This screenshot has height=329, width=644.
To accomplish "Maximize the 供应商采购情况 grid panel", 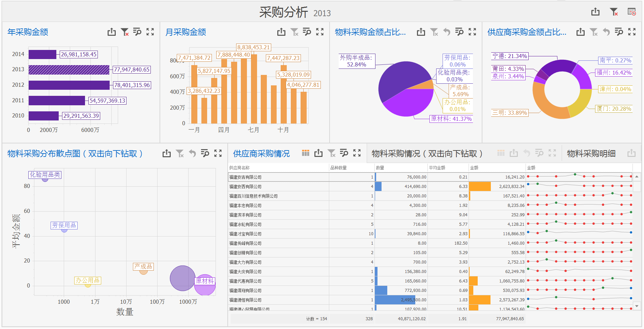I will (x=357, y=154).
